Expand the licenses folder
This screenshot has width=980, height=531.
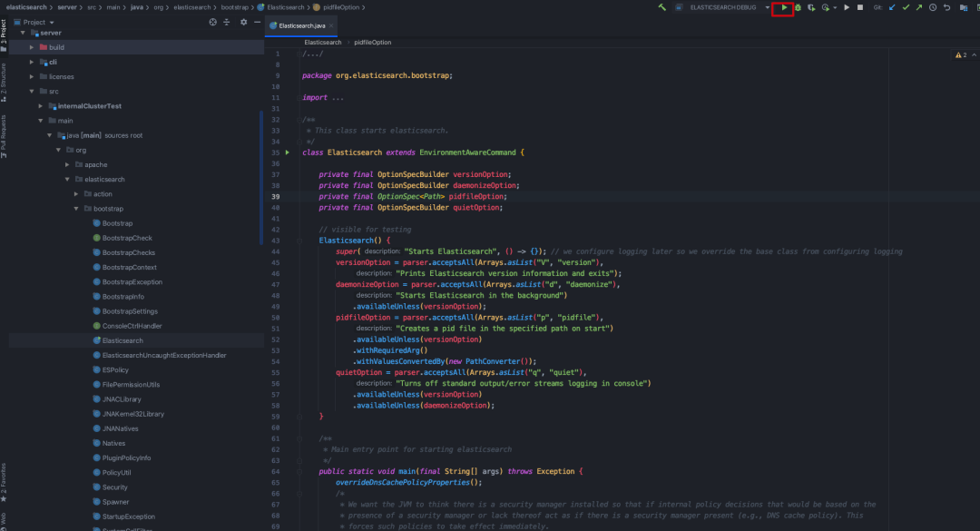[32, 77]
